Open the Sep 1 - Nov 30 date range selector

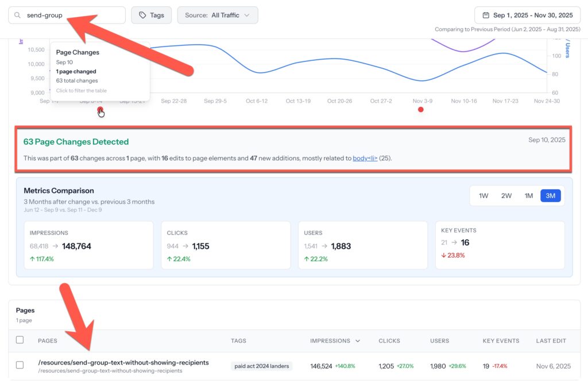click(x=527, y=15)
